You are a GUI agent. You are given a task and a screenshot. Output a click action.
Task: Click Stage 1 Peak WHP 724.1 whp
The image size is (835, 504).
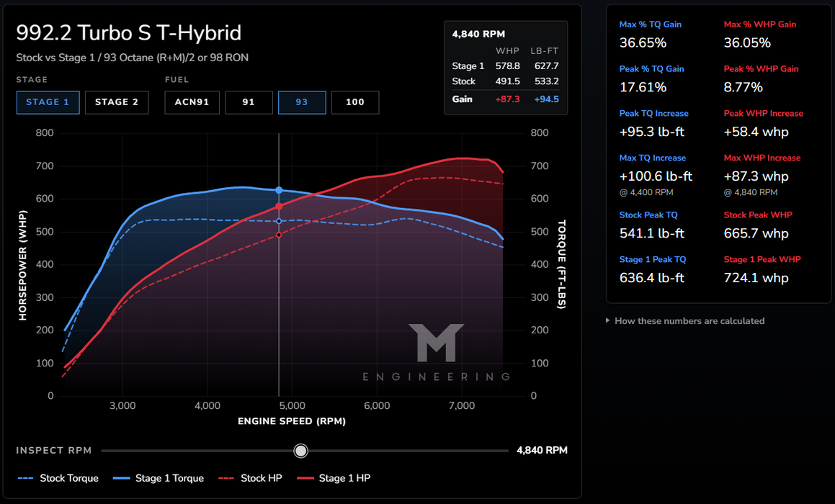coord(756,278)
